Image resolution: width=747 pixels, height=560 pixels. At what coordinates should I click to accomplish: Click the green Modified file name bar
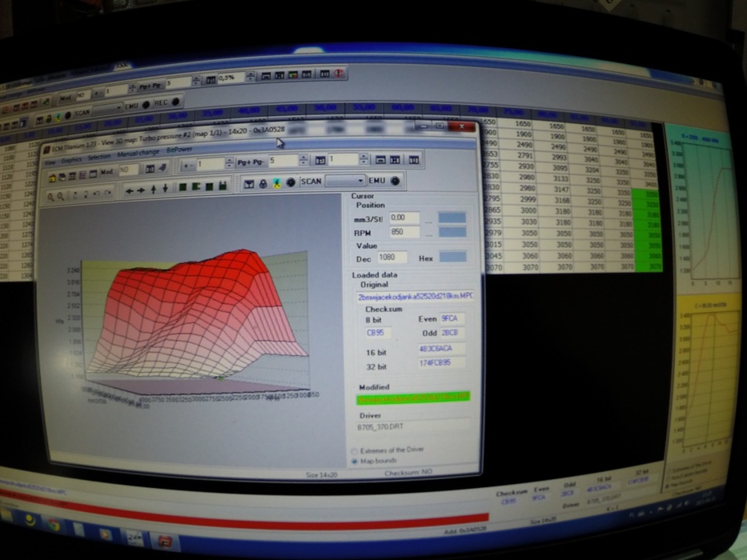(x=413, y=397)
